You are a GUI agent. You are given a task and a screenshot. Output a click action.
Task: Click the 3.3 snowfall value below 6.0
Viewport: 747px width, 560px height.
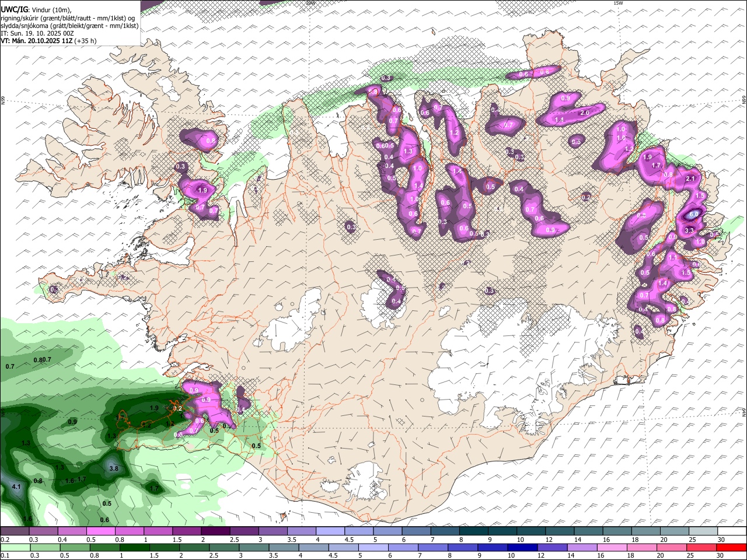[689, 230]
